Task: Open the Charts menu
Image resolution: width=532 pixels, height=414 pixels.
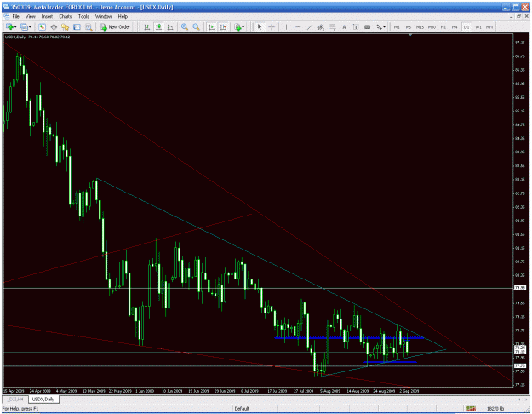Action: [x=66, y=16]
